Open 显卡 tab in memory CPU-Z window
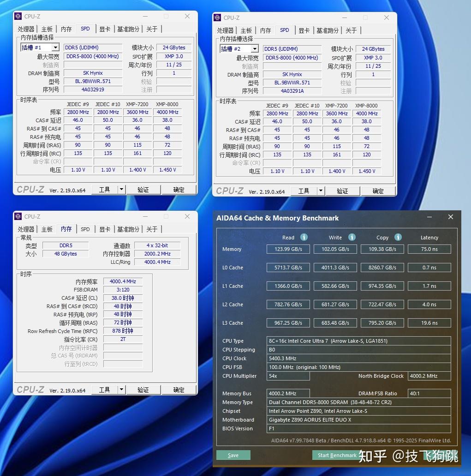 click(105, 229)
